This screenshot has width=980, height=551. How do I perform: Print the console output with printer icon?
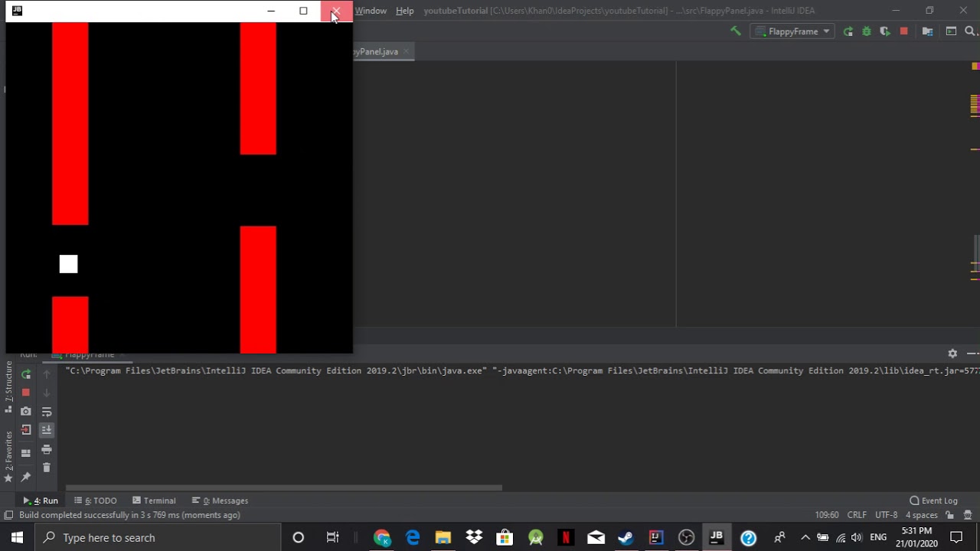coord(47,449)
